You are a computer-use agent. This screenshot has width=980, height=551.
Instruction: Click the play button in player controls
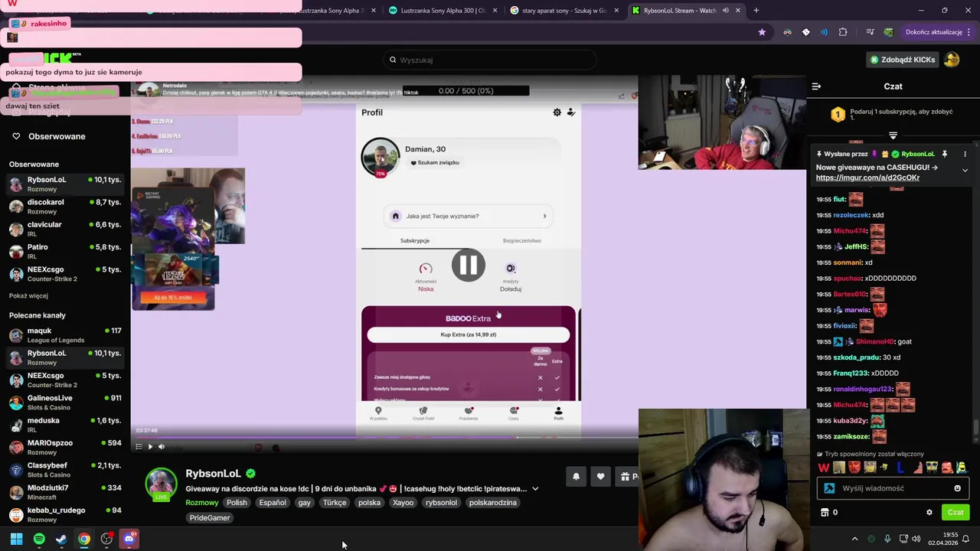click(x=150, y=447)
